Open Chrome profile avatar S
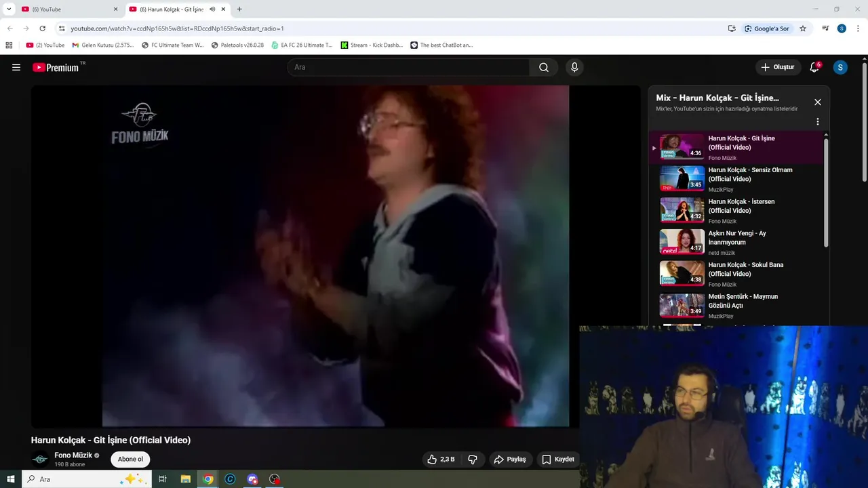 (x=842, y=28)
